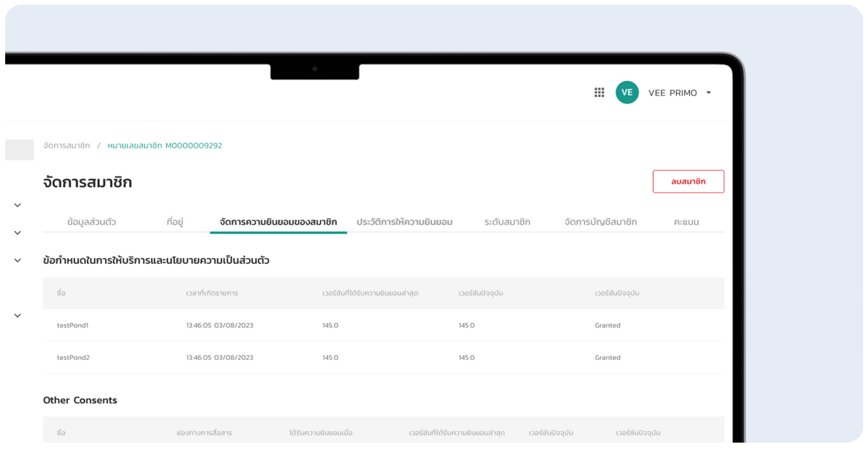868x451 pixels.
Task: Expand the second sidebar chevron
Action: 17,232
